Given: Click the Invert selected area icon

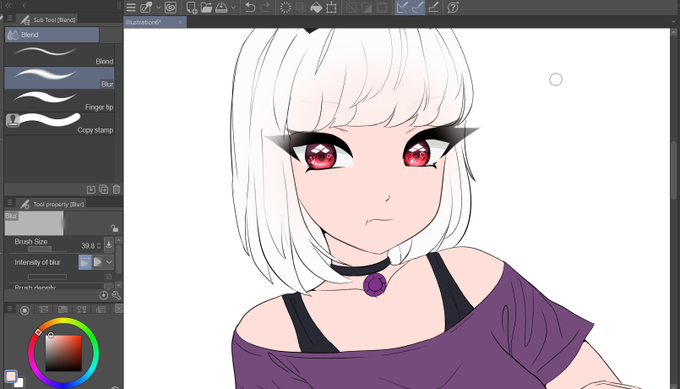Looking at the screenshot, I should (366, 7).
